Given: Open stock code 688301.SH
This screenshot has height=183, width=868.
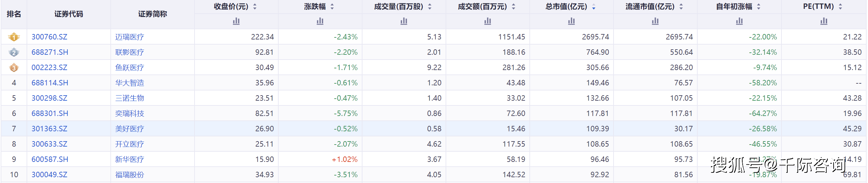Looking at the screenshot, I should click(50, 113).
